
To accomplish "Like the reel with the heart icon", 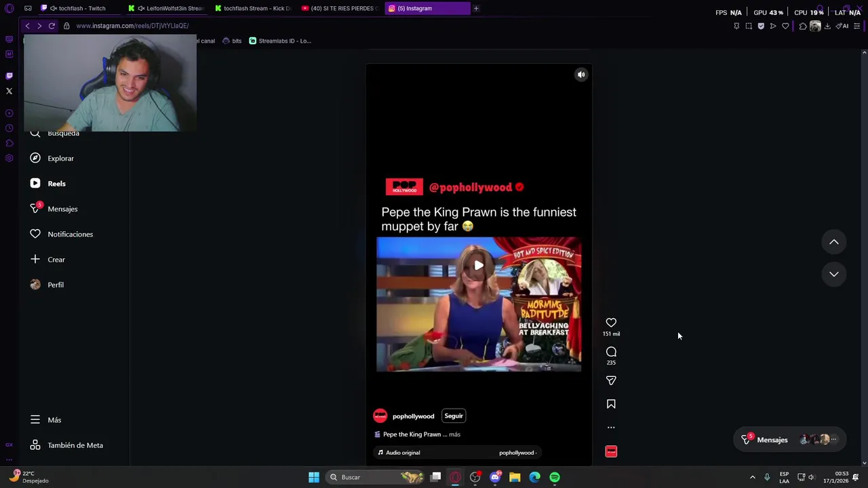I will click(611, 323).
